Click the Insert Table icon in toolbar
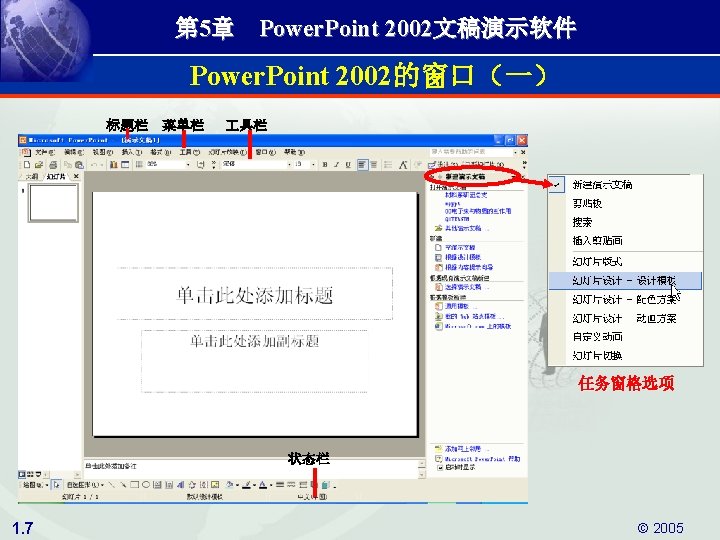Image resolution: width=720 pixels, height=540 pixels. coord(125,164)
